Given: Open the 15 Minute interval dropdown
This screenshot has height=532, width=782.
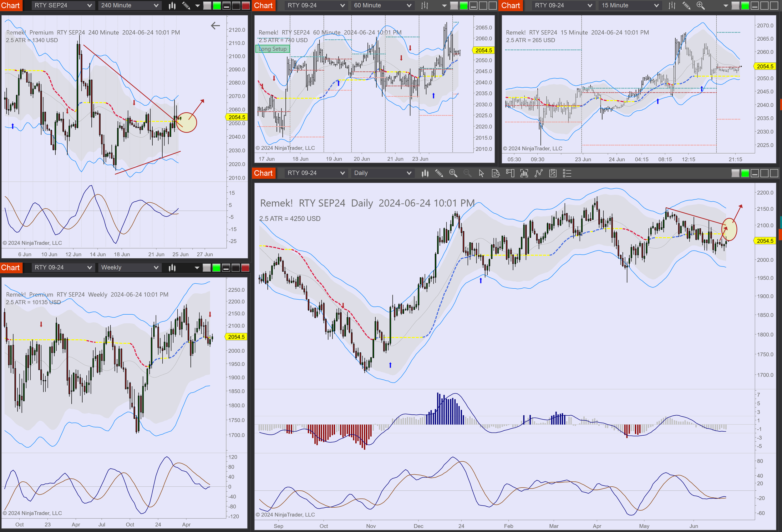Looking at the screenshot, I should [630, 5].
